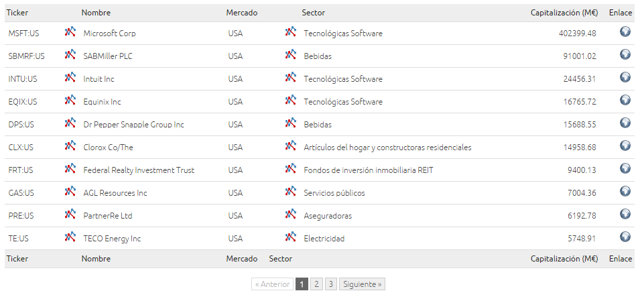Click the chart icon beside Clorox Co/The name
Image resolution: width=644 pixels, height=293 pixels.
[70, 145]
